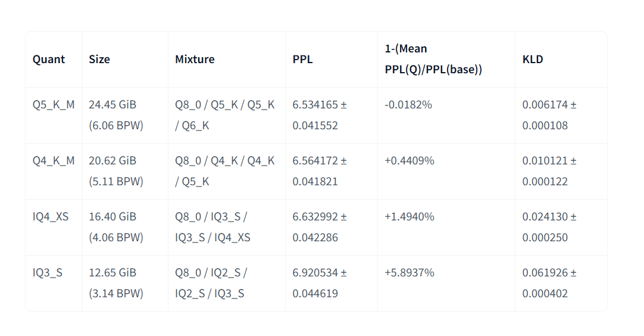Click the +5.8937% value
Screen dimensions: 644x336
click(409, 273)
